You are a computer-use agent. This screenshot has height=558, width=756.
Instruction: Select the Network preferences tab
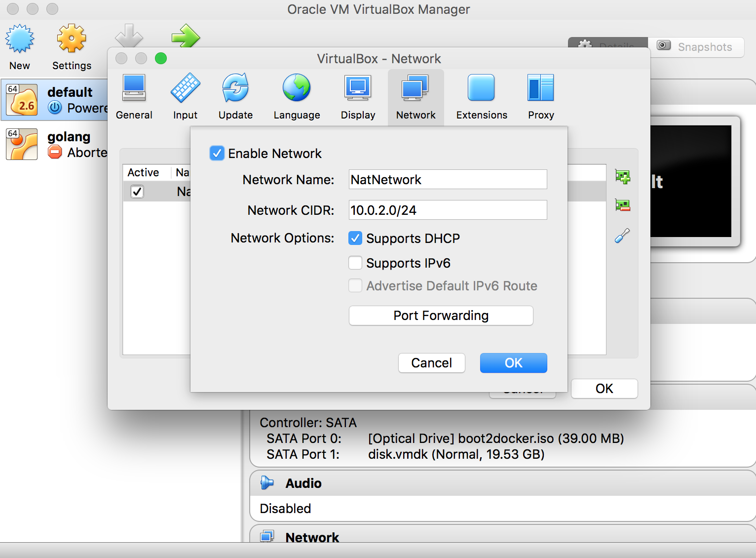(x=416, y=97)
